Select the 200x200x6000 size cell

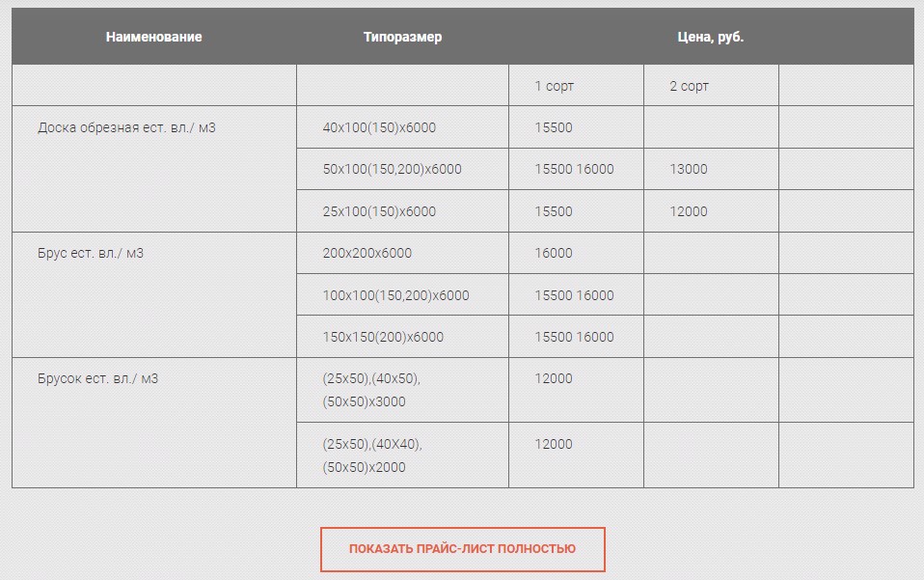point(367,254)
